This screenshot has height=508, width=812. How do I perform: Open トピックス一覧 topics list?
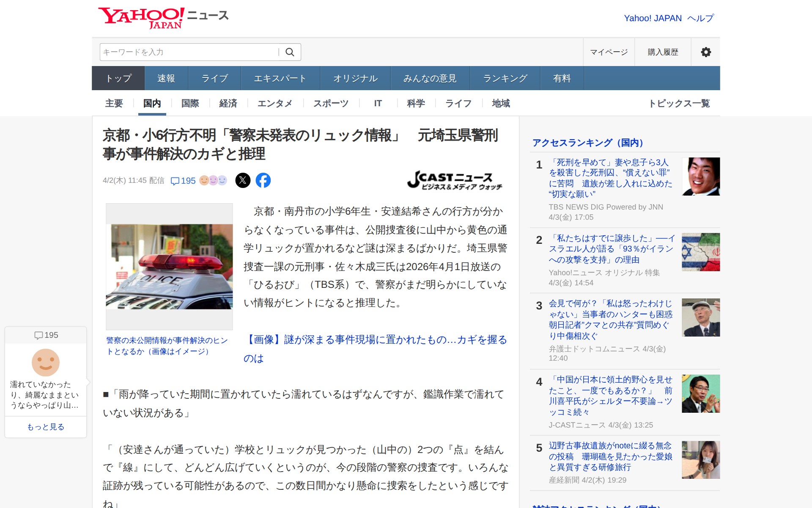[x=679, y=103]
